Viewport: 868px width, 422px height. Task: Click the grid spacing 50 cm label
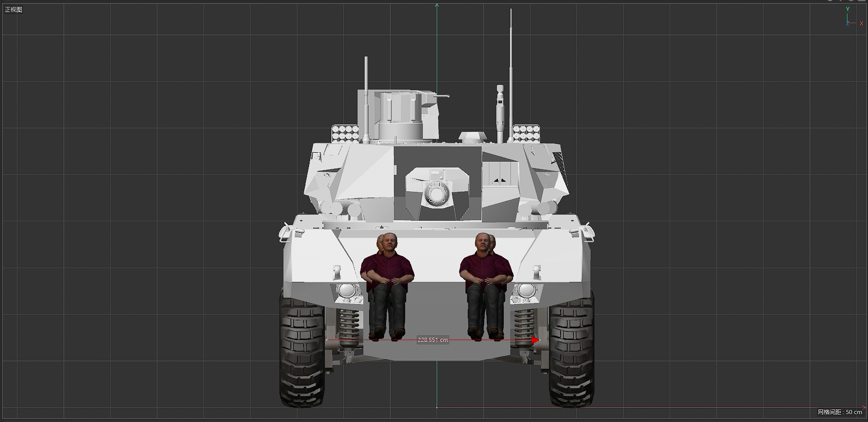(x=840, y=412)
